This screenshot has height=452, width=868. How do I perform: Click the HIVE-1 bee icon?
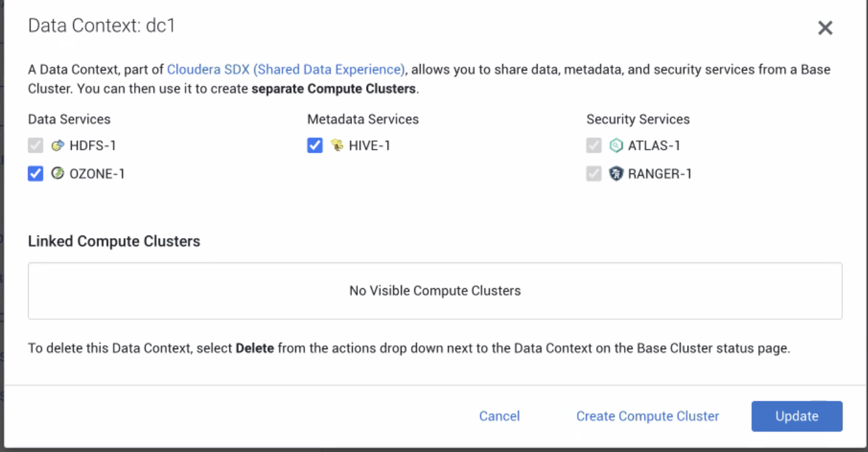point(337,146)
